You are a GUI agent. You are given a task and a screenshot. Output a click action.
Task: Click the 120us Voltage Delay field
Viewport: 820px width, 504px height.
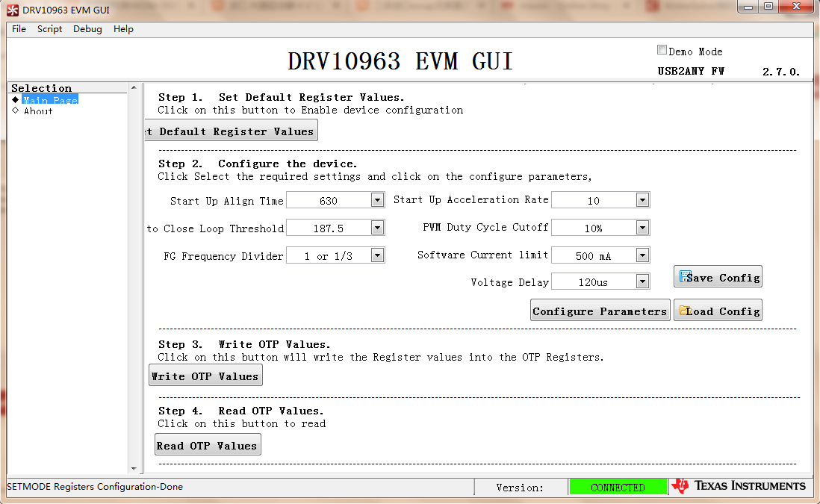coord(594,281)
